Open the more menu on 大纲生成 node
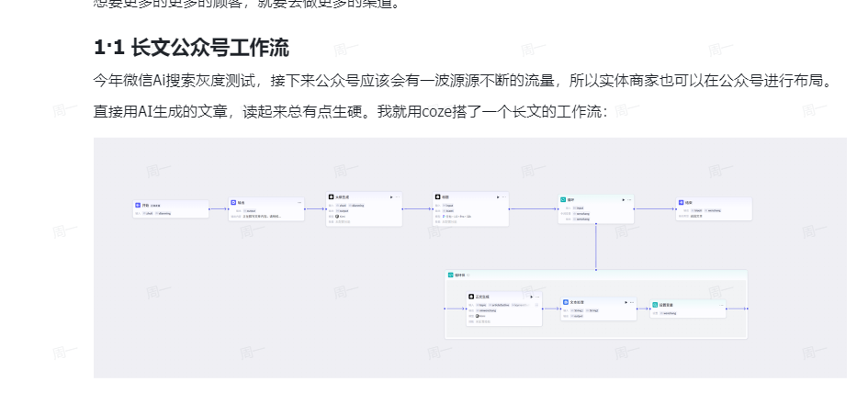The width and height of the screenshot is (868, 404). (398, 196)
